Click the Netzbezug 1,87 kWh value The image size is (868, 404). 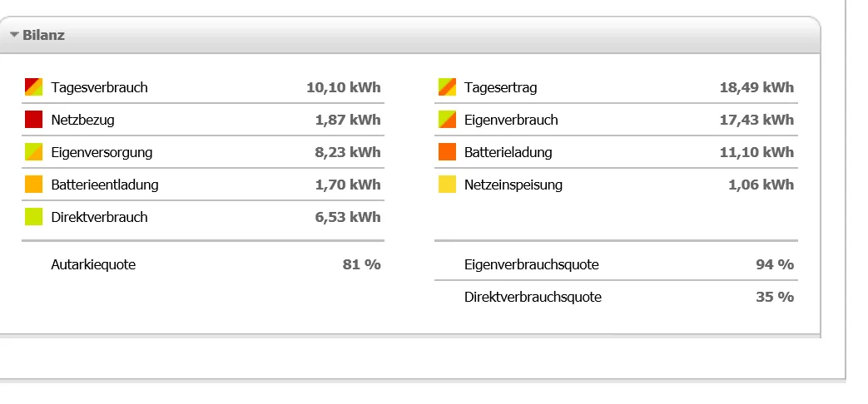tap(348, 120)
